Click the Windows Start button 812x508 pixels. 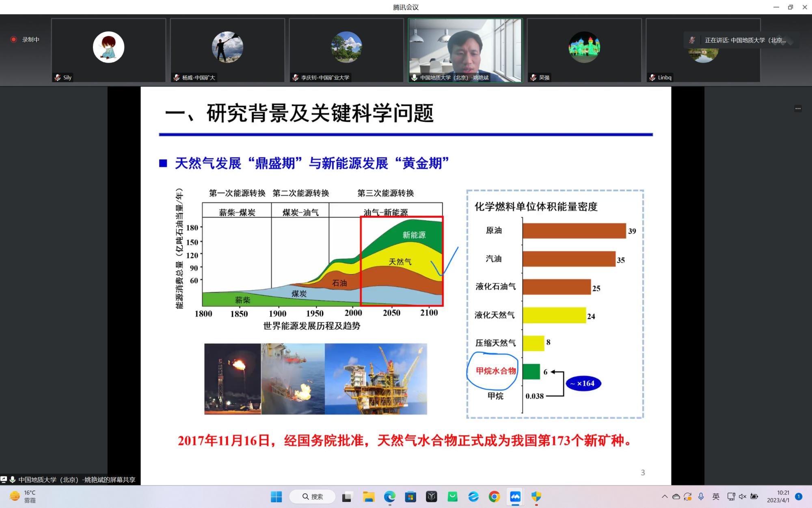click(276, 497)
